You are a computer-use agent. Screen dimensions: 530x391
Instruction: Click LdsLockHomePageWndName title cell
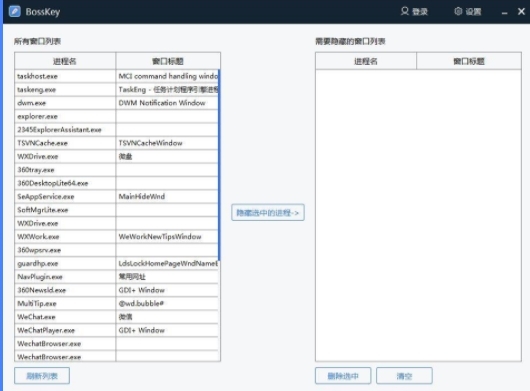(x=168, y=263)
